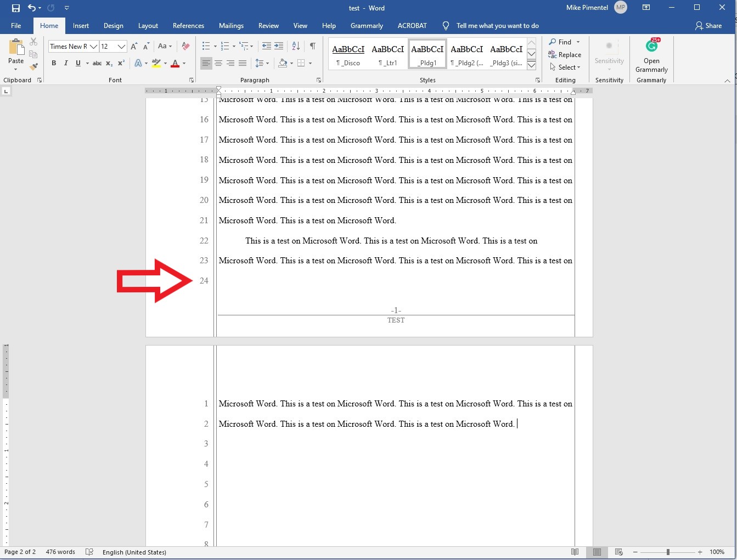Click Replace in Editing group
Viewport: 737px width, 560px height.
coord(565,54)
